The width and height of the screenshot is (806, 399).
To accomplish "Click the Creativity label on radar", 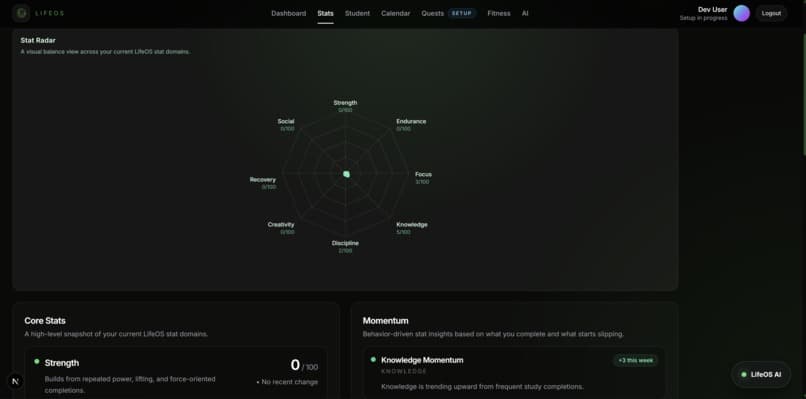I will click(281, 225).
